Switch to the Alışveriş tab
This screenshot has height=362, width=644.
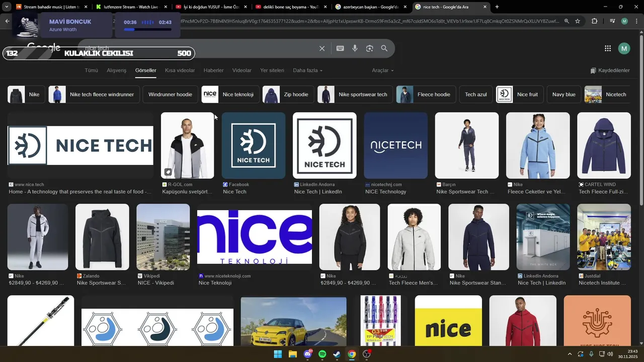coord(116,70)
